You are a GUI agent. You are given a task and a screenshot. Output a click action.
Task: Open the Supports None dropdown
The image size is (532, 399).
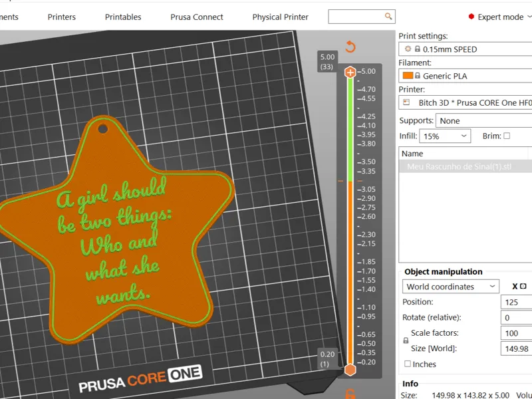484,120
